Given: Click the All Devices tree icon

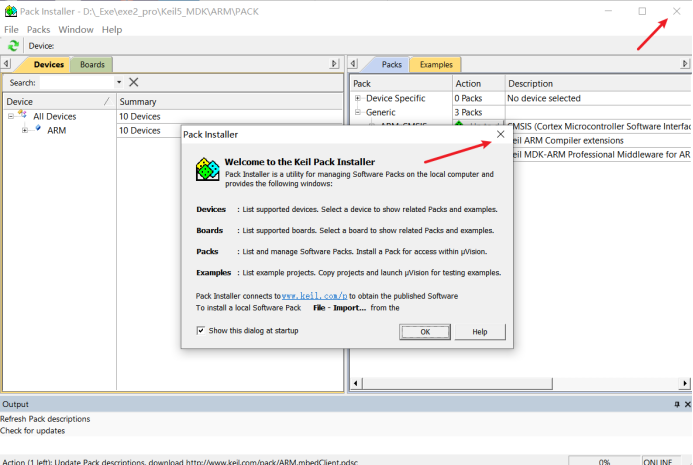Looking at the screenshot, I should tap(23, 115).
